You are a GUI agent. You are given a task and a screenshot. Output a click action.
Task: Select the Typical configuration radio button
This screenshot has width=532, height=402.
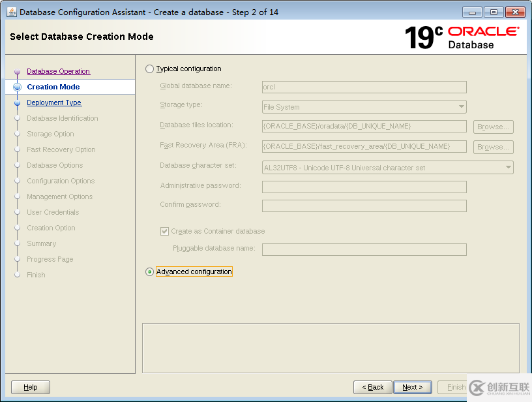149,69
